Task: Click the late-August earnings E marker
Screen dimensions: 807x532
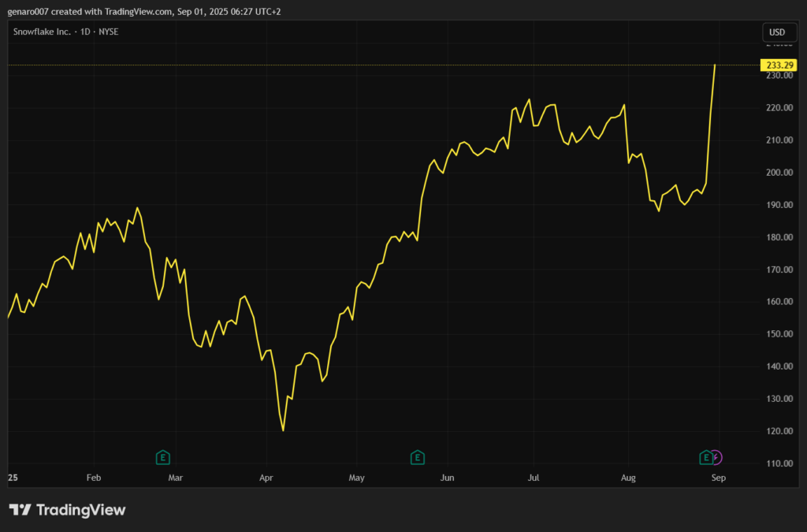Action: point(706,457)
